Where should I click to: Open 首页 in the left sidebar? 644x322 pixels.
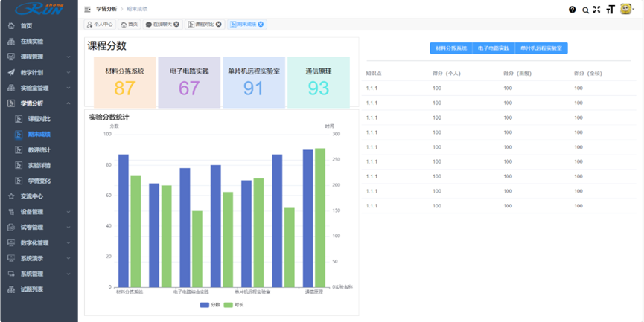point(27,26)
